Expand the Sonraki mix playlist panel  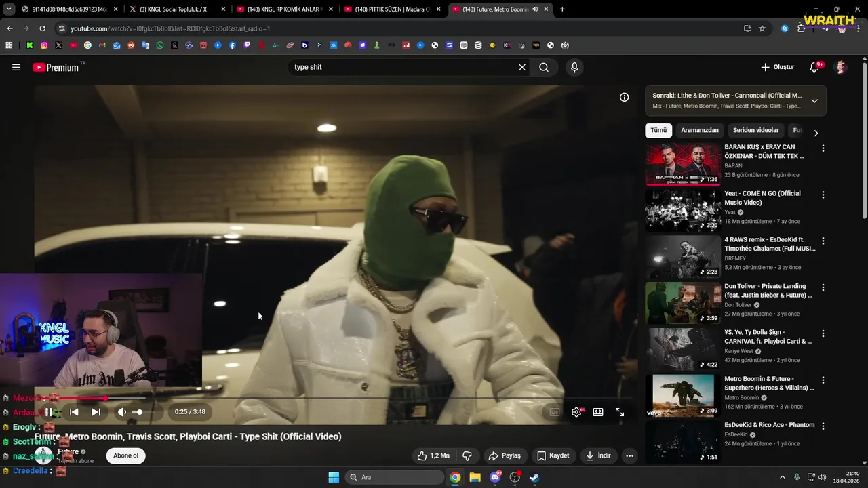[814, 101]
